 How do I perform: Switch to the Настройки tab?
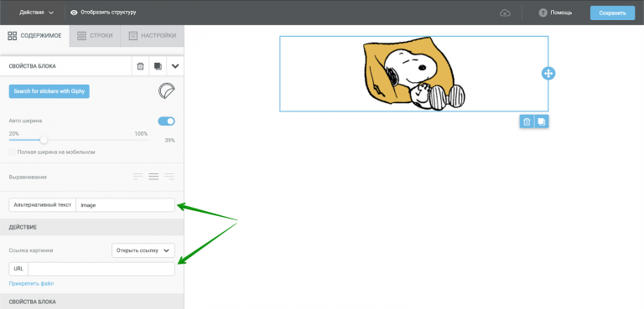click(153, 36)
